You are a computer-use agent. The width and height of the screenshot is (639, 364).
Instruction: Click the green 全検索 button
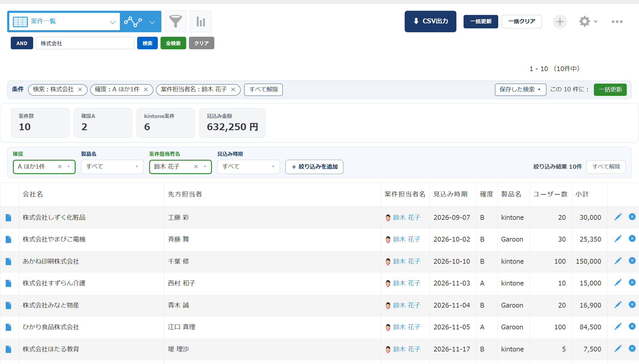[x=173, y=43]
